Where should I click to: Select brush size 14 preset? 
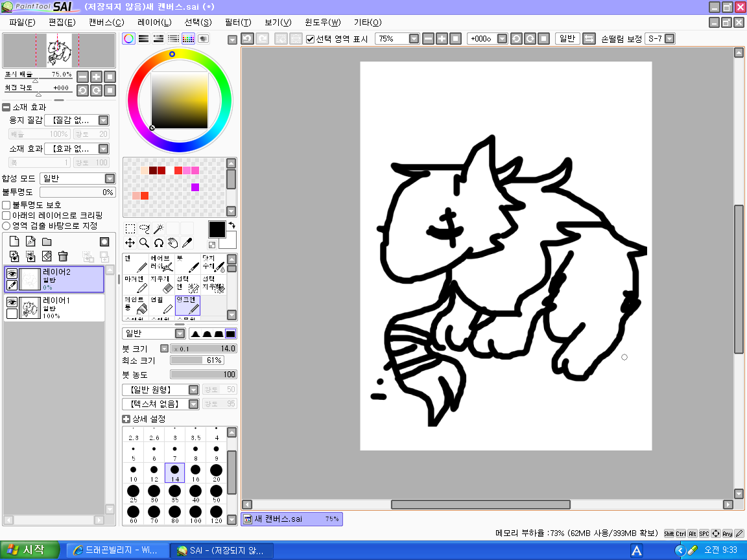coord(175,472)
